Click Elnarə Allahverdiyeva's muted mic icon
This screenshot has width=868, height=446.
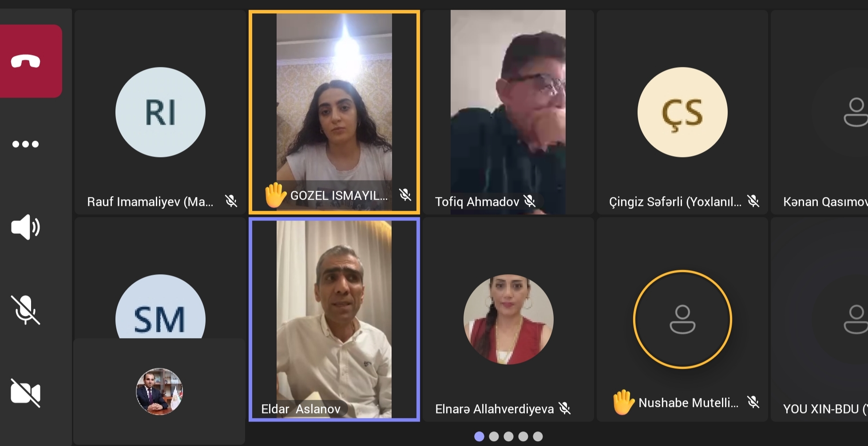coord(565,408)
